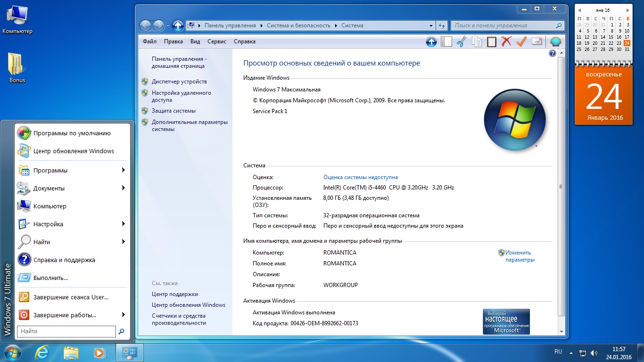Viewport: 644px width, 362px height.
Task: Click the orange checkmark toolbar icon
Action: tap(521, 41)
